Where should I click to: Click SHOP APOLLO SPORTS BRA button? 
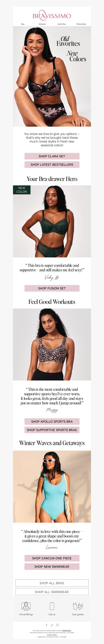pyautogui.click(x=52, y=422)
